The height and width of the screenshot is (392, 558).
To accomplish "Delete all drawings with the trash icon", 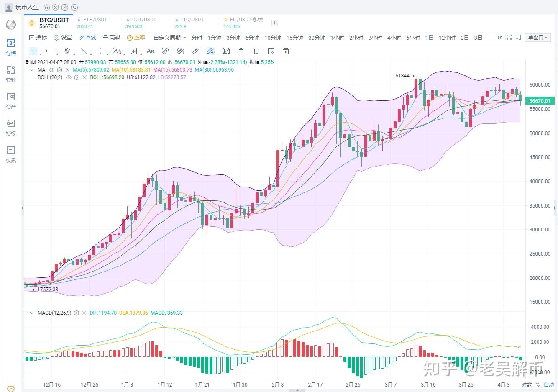I will [286, 51].
